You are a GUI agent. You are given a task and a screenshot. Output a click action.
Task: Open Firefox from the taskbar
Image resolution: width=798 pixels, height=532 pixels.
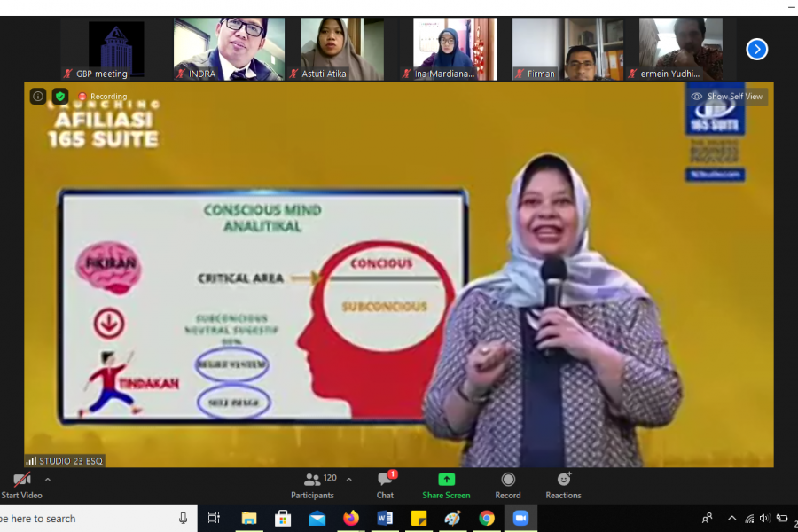351,519
